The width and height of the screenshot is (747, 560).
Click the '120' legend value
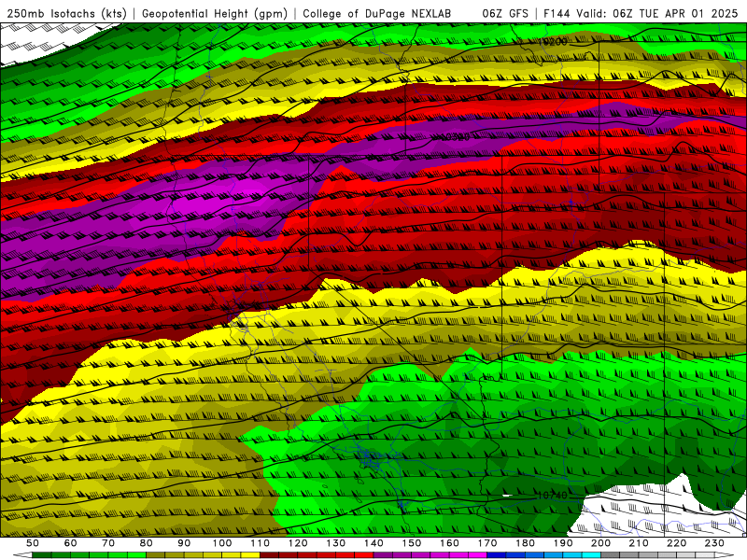pos(298,543)
